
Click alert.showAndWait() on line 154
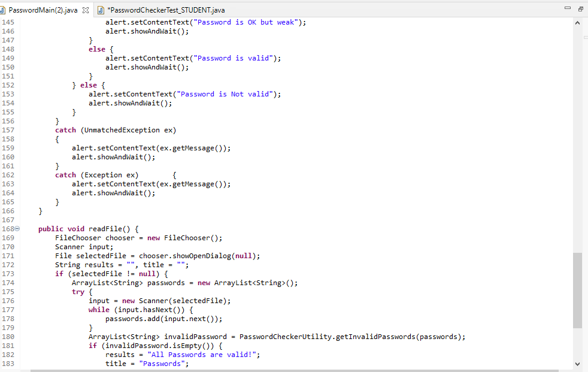[130, 103]
